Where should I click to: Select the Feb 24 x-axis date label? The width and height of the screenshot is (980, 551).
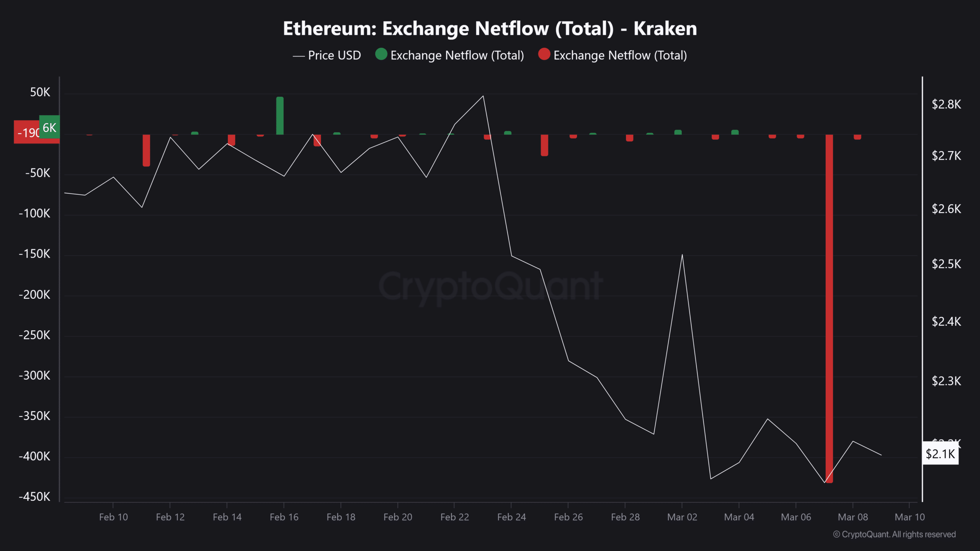[x=511, y=517]
